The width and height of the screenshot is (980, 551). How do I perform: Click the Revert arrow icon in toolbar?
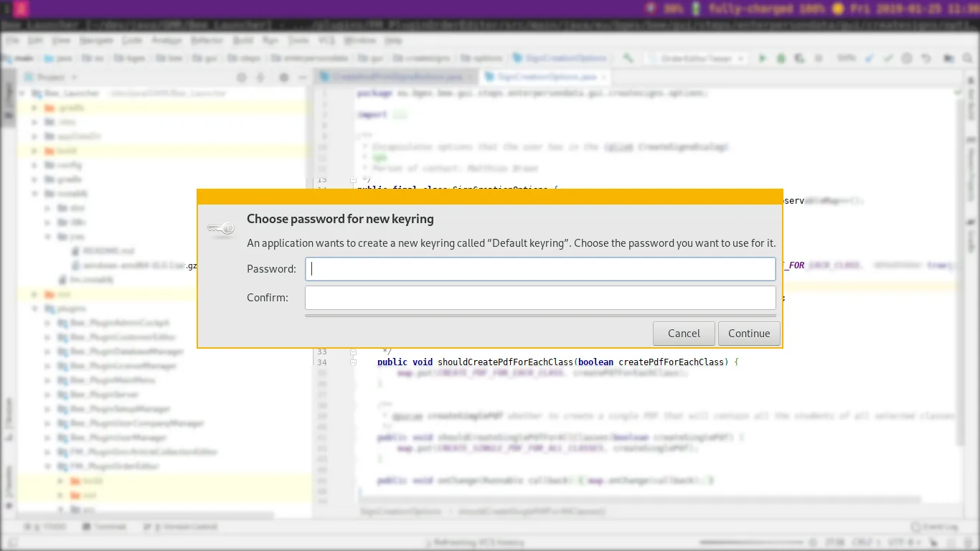tap(926, 58)
